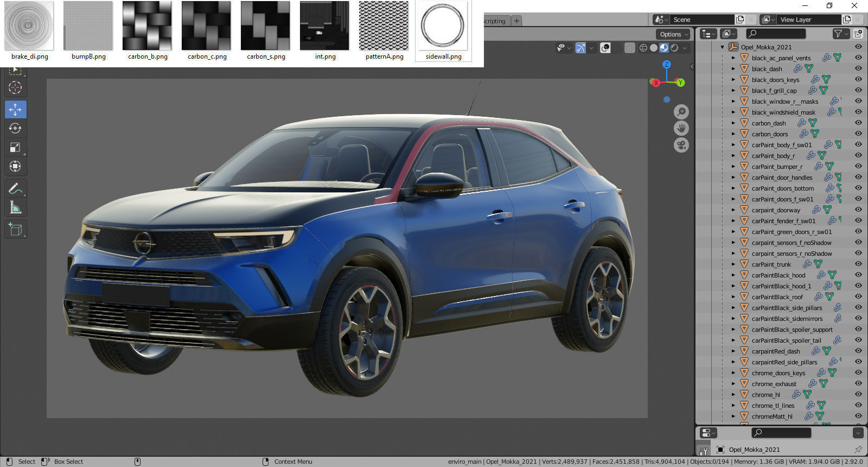Viewport: 868px width, 467px height.
Task: Toggle the camera view icon
Action: coord(681,146)
